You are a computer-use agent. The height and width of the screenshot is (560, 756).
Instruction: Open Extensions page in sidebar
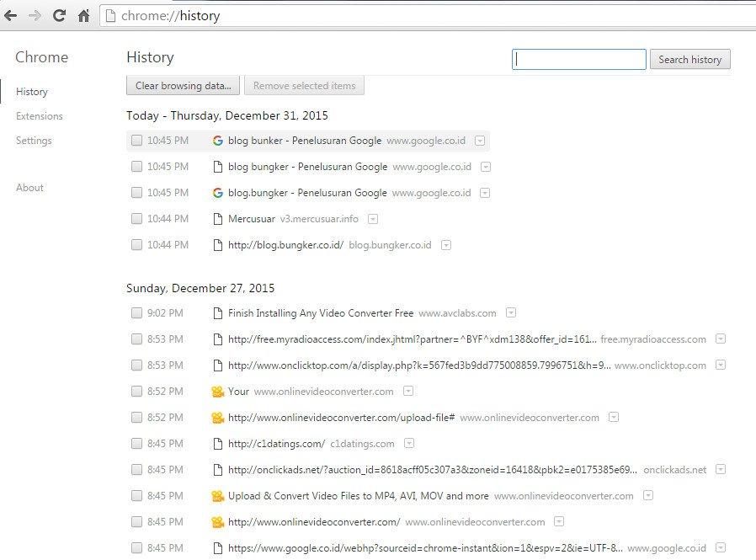pyautogui.click(x=39, y=116)
